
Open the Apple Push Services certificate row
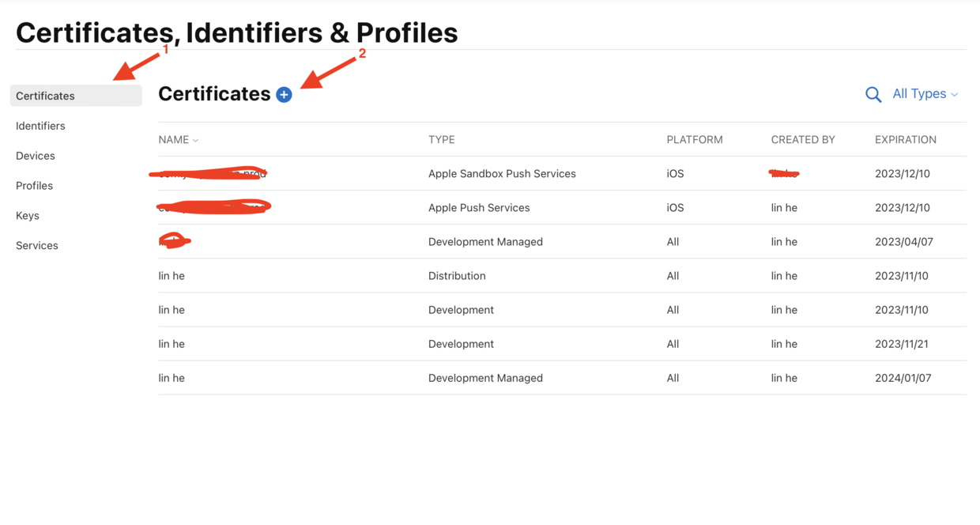562,207
